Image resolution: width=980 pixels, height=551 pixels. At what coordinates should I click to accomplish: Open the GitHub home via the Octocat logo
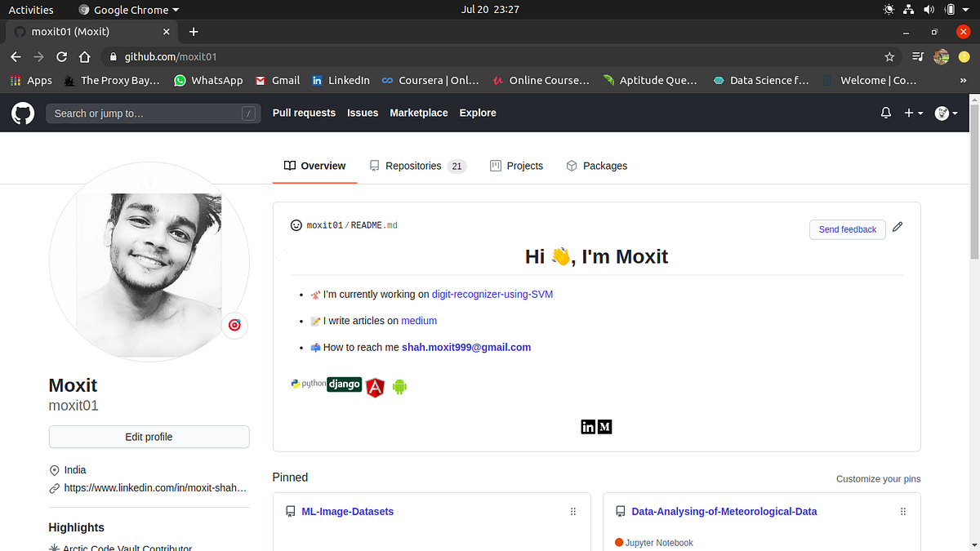coord(22,113)
